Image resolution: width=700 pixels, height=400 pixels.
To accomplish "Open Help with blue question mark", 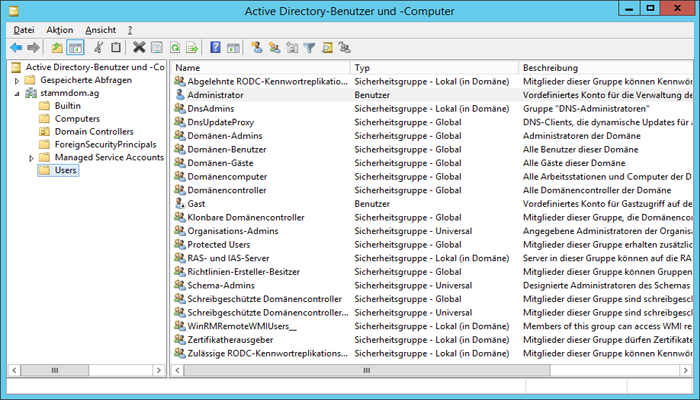I will [x=215, y=47].
